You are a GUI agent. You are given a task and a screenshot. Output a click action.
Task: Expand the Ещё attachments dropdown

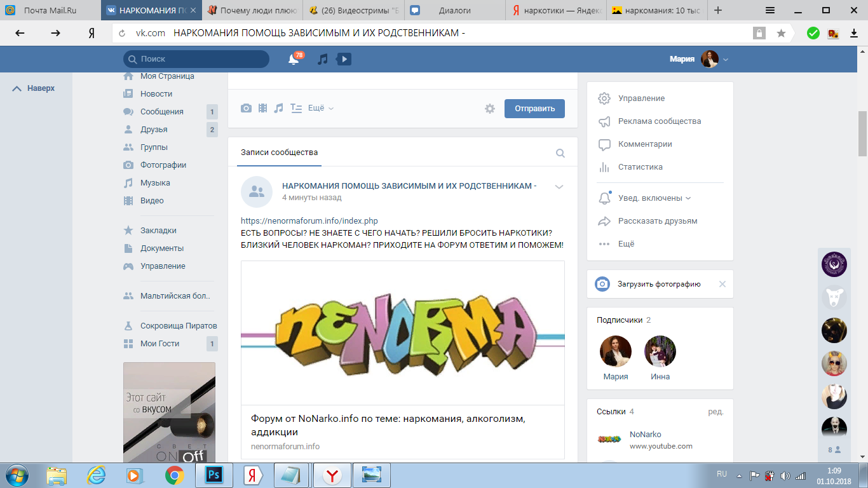pos(320,109)
